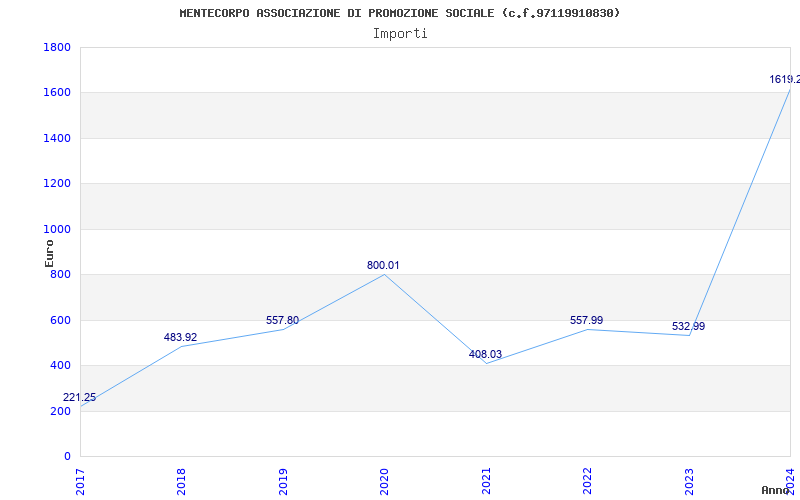
Task: Click the 0 y-axis tick label
Action: click(67, 457)
